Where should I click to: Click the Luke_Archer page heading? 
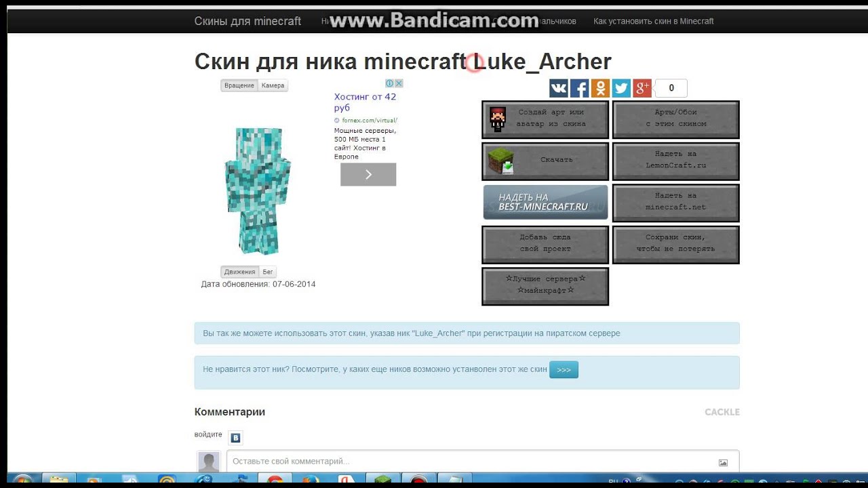coord(403,62)
